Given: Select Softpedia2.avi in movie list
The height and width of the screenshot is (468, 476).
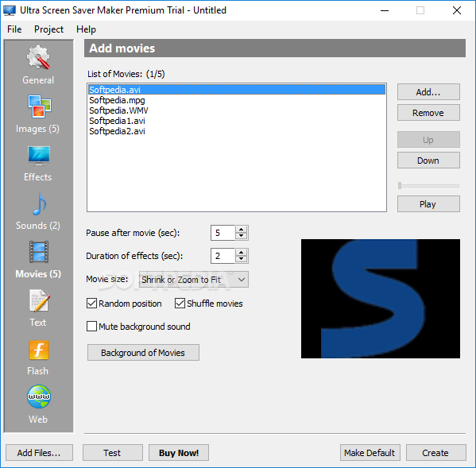Looking at the screenshot, I should (x=237, y=131).
